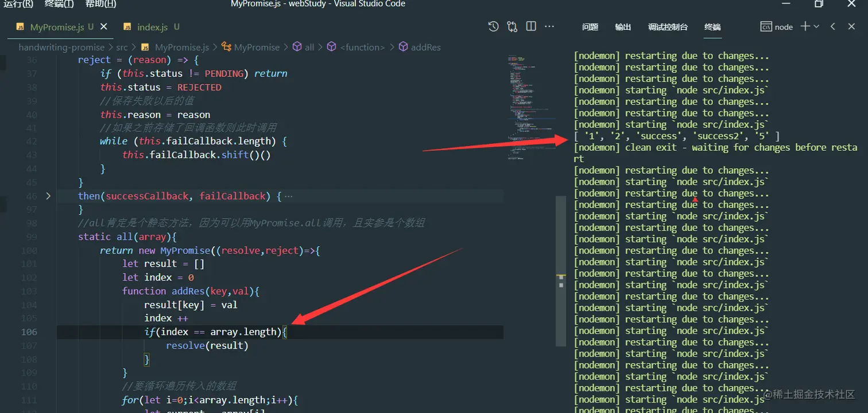Image resolution: width=868 pixels, height=413 pixels.
Task: Click 'result[key] = val' on line 104
Action: pos(191,305)
